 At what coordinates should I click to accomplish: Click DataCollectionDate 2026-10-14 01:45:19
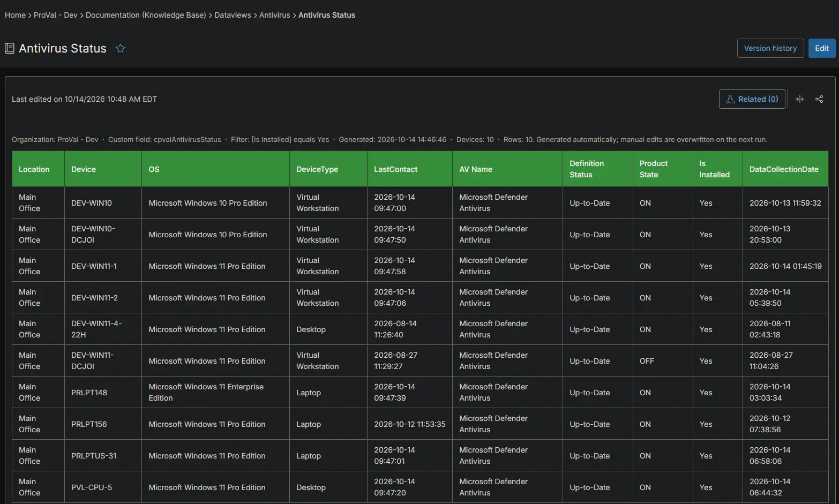point(785,266)
